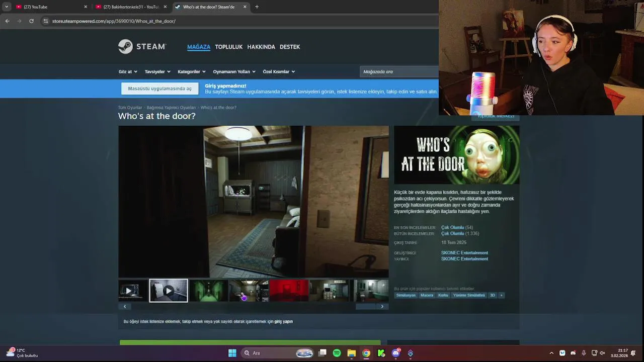Click the Mağazada ara search field
This screenshot has width=644, height=362.
[399, 71]
